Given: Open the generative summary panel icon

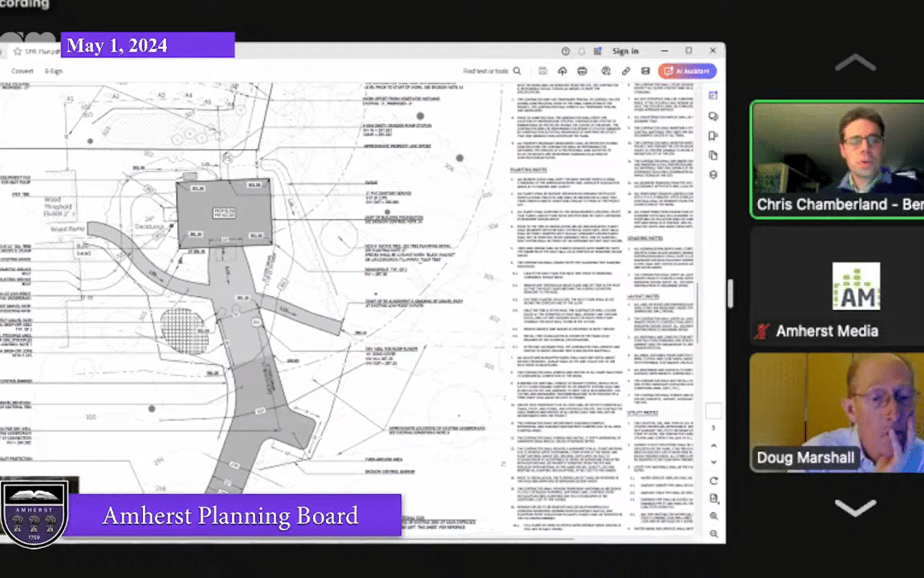Looking at the screenshot, I should (x=713, y=96).
